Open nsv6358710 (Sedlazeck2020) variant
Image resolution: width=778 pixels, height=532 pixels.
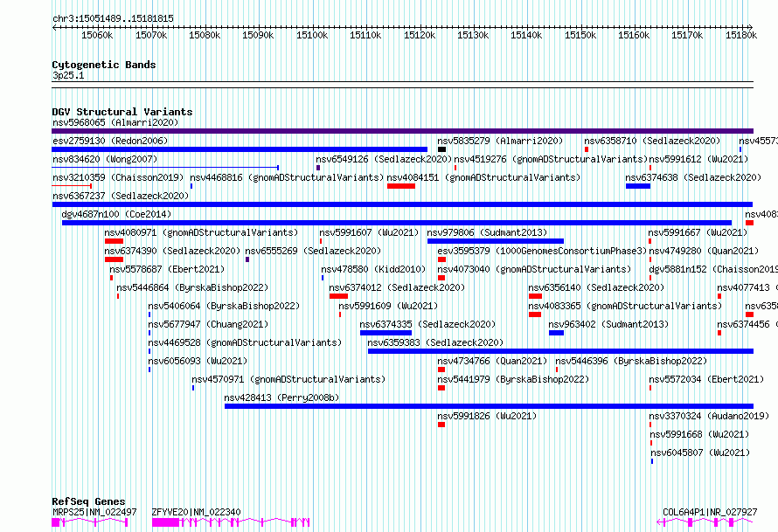[x=652, y=141]
